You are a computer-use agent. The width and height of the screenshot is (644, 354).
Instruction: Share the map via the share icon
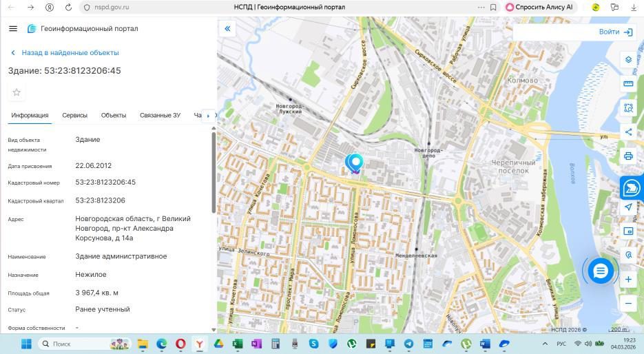pyautogui.click(x=628, y=132)
